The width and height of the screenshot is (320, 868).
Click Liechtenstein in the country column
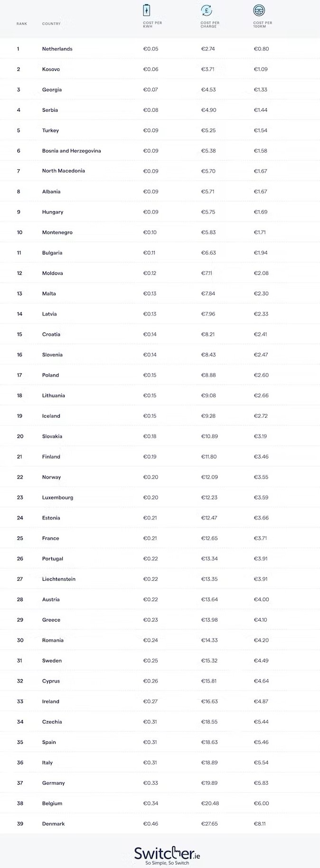pyautogui.click(x=58, y=579)
